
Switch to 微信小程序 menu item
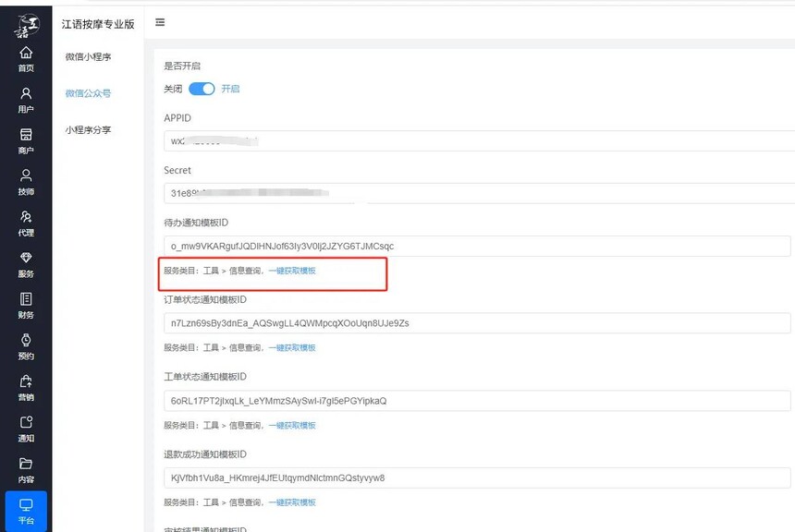coord(88,57)
